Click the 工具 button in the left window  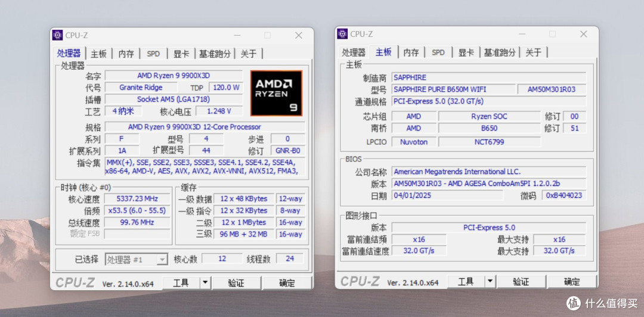coord(181,282)
